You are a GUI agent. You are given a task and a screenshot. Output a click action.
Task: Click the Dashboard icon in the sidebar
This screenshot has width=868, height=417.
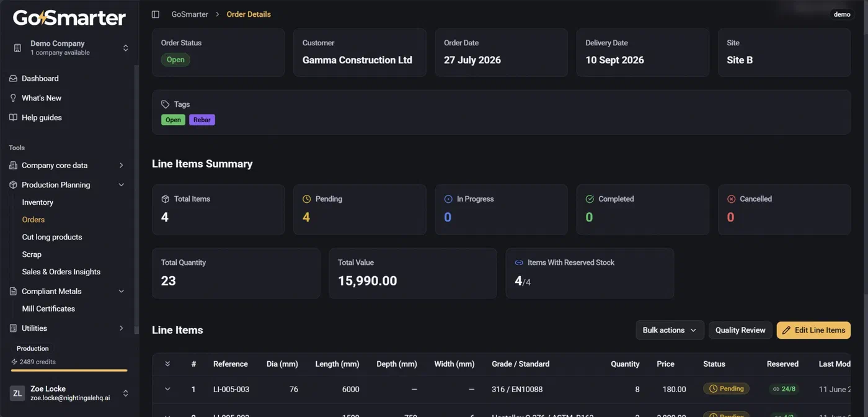coord(13,79)
